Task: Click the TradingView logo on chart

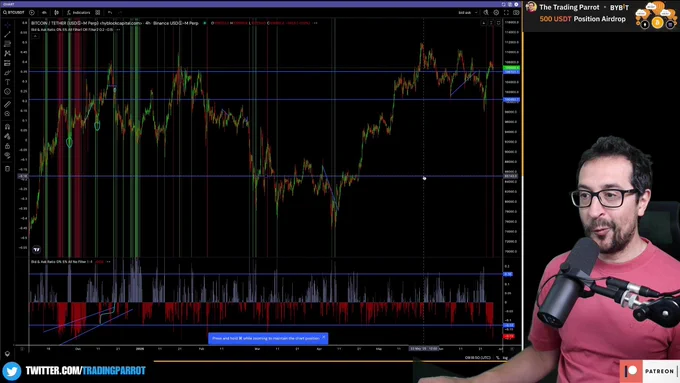Action: 37,249
